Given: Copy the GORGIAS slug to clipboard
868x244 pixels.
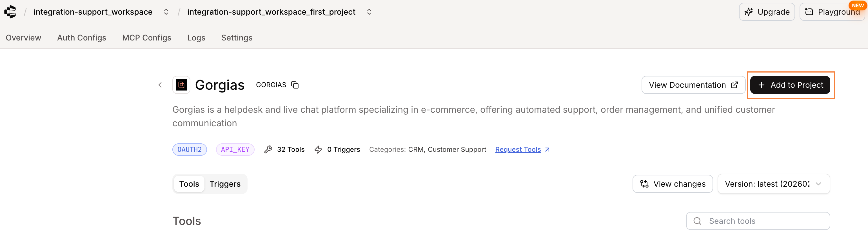Looking at the screenshot, I should coord(295,85).
